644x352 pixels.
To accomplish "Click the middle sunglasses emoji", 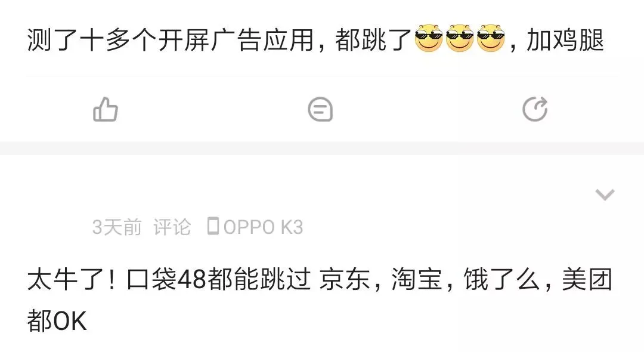I will click(460, 38).
